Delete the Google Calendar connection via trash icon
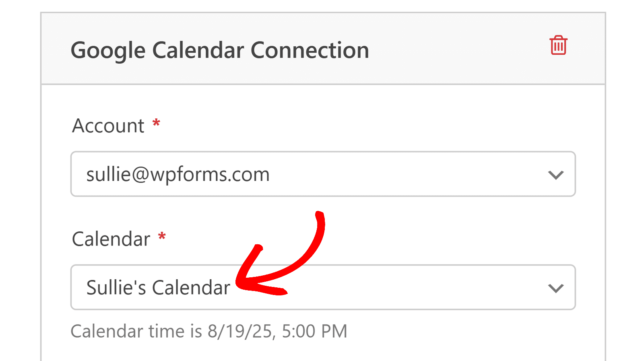The height and width of the screenshot is (361, 644). [x=558, y=45]
